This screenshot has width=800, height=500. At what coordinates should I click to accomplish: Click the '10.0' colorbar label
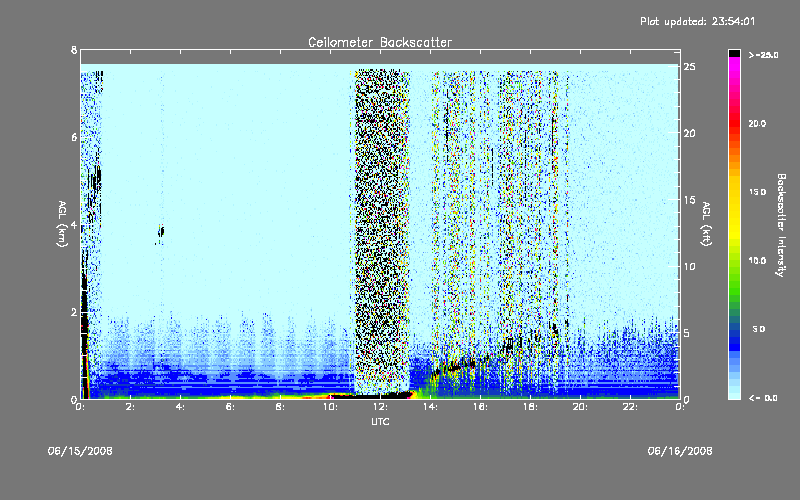(x=757, y=260)
